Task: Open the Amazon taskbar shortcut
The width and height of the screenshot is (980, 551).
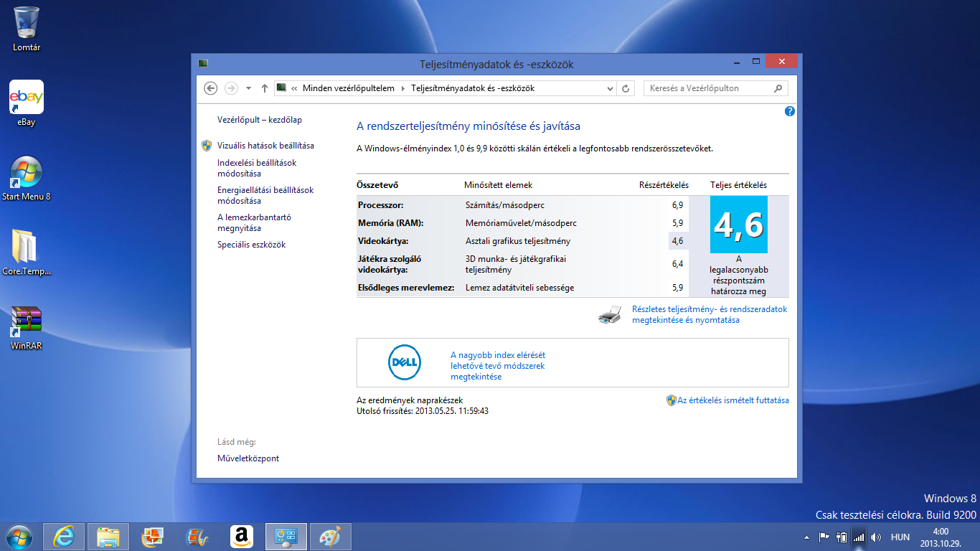Action: pyautogui.click(x=242, y=537)
